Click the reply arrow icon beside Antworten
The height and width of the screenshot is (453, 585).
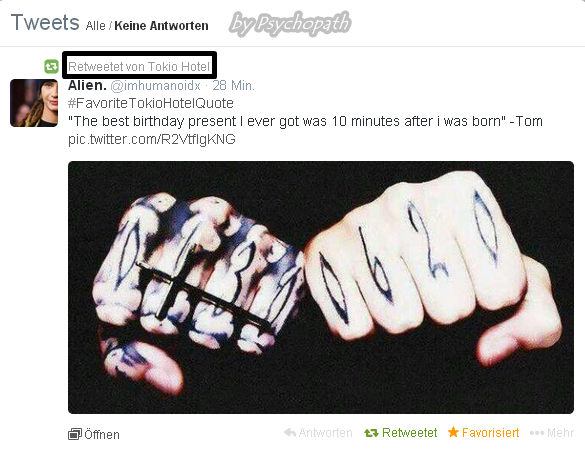[290, 432]
